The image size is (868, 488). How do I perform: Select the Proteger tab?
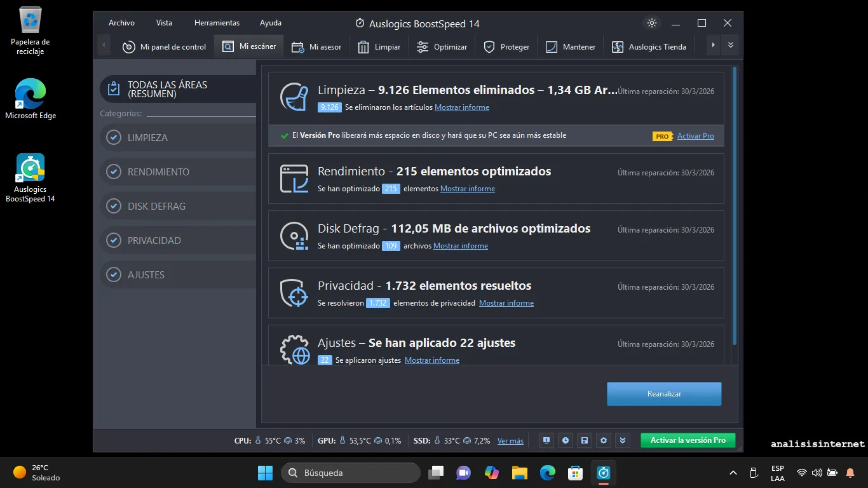[x=506, y=46]
